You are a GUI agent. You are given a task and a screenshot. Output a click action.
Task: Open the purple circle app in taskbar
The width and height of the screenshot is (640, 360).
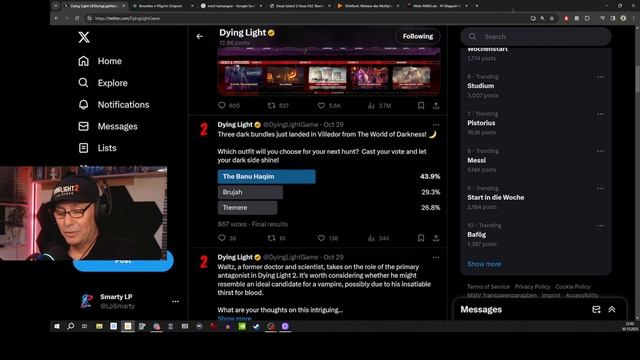pyautogui.click(x=285, y=326)
